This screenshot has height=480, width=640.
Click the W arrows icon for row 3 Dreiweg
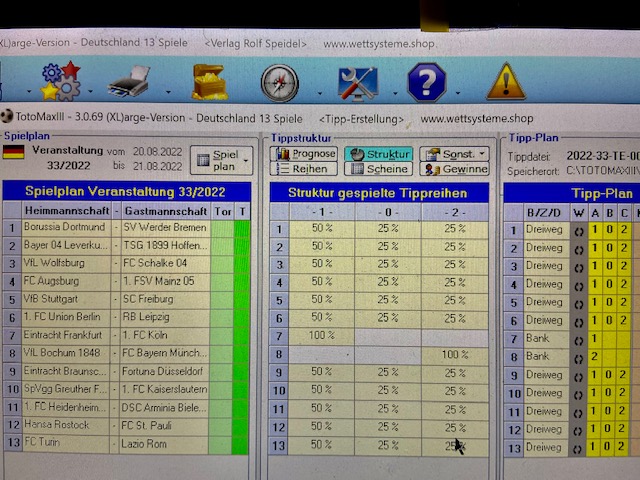[x=578, y=268]
